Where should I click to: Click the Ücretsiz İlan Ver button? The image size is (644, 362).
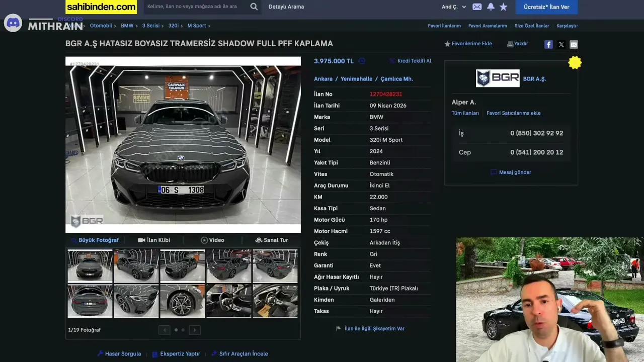[546, 7]
